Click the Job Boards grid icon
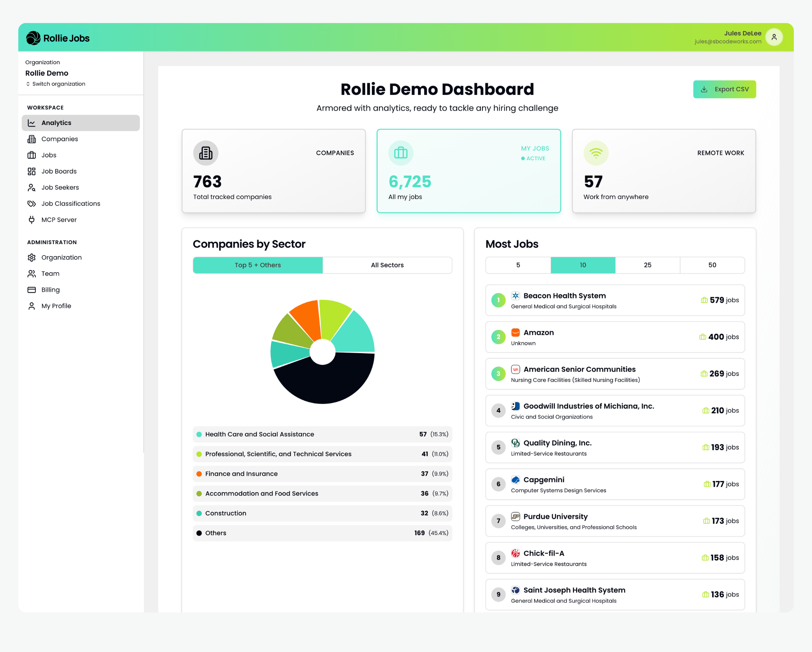This screenshot has height=652, width=812. pos(32,171)
